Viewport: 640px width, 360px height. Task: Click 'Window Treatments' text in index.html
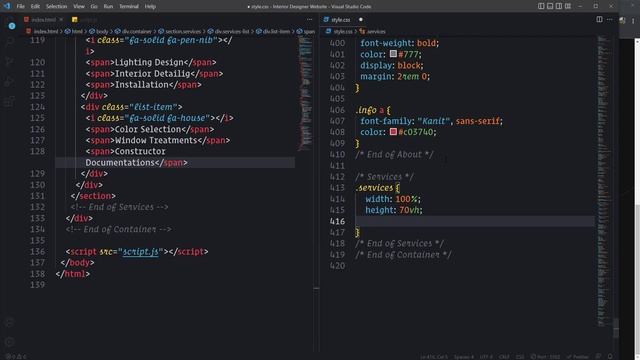pos(156,140)
